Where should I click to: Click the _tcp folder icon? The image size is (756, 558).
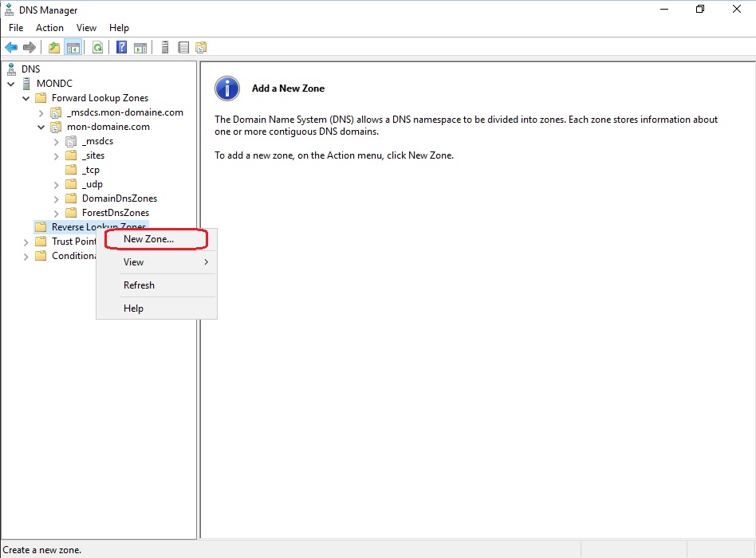[71, 170]
